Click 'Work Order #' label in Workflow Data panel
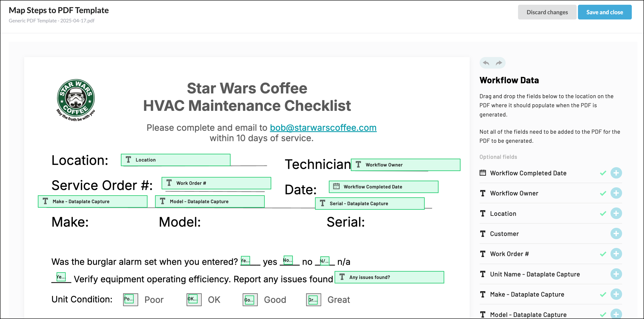Viewport: 644px width, 319px height. pos(509,254)
